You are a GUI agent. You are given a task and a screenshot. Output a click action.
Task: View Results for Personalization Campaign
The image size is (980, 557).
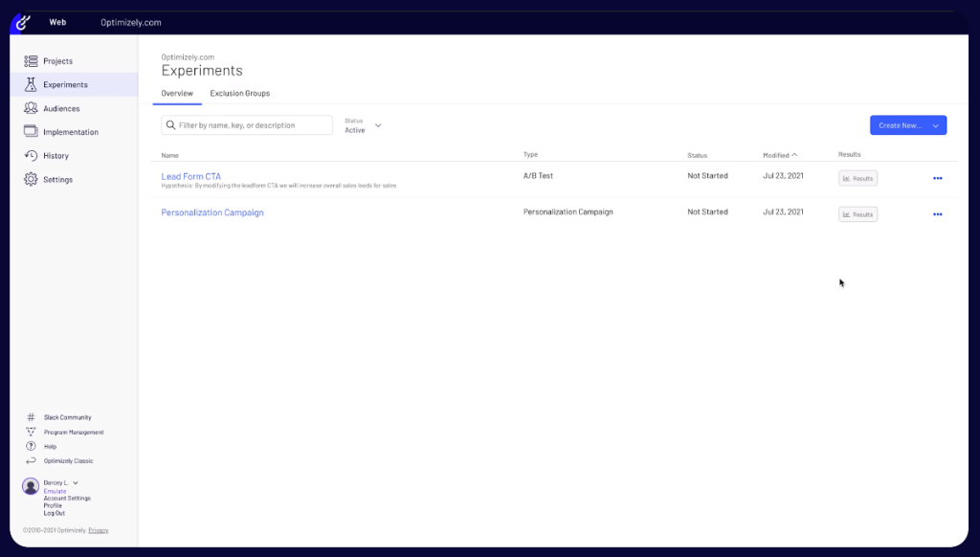pos(857,213)
